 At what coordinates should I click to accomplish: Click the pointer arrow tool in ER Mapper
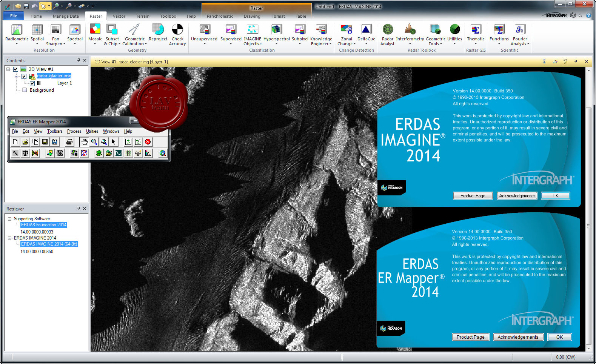[x=114, y=142]
